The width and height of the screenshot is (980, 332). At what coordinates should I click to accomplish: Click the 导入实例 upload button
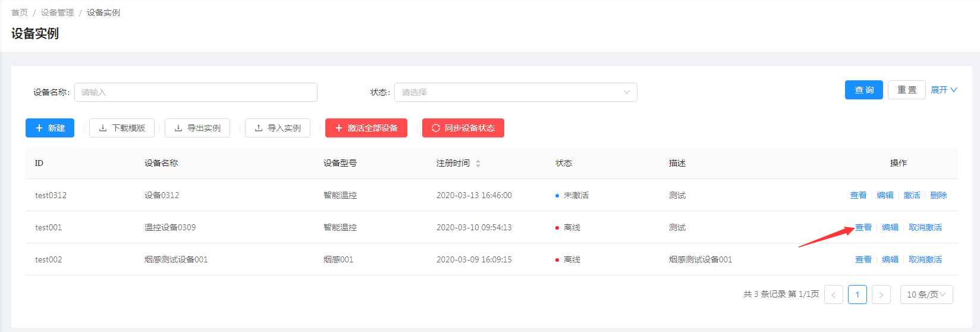pyautogui.click(x=278, y=128)
